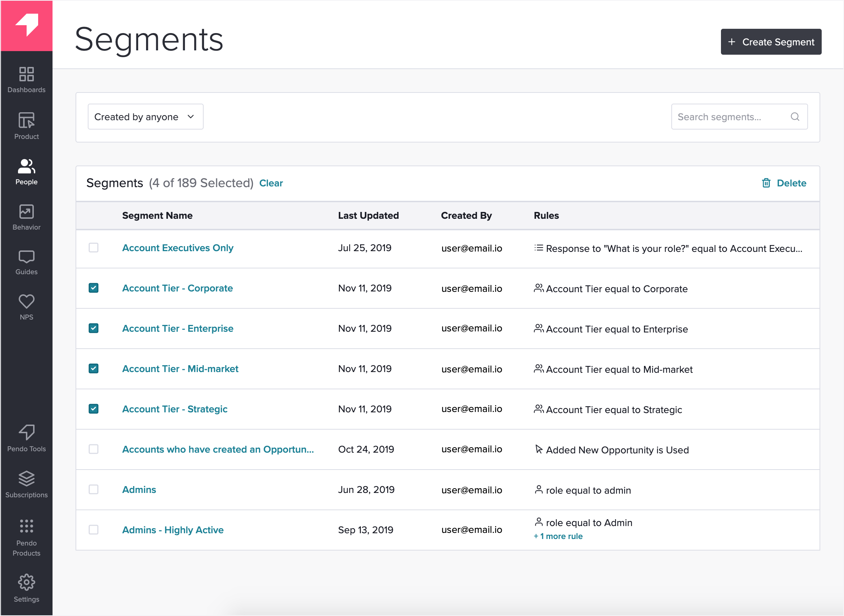Open the Admins segment link
Screen dimensions: 844x616
click(x=139, y=490)
